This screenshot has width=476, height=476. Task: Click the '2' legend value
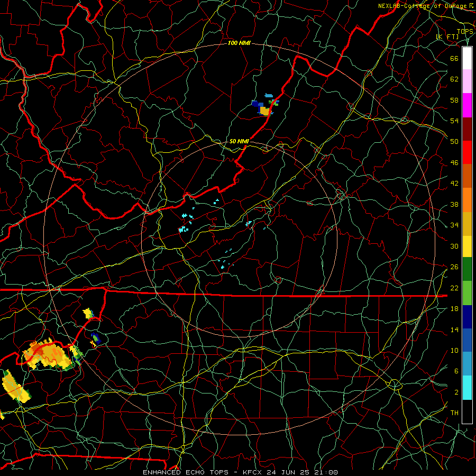[456, 392]
